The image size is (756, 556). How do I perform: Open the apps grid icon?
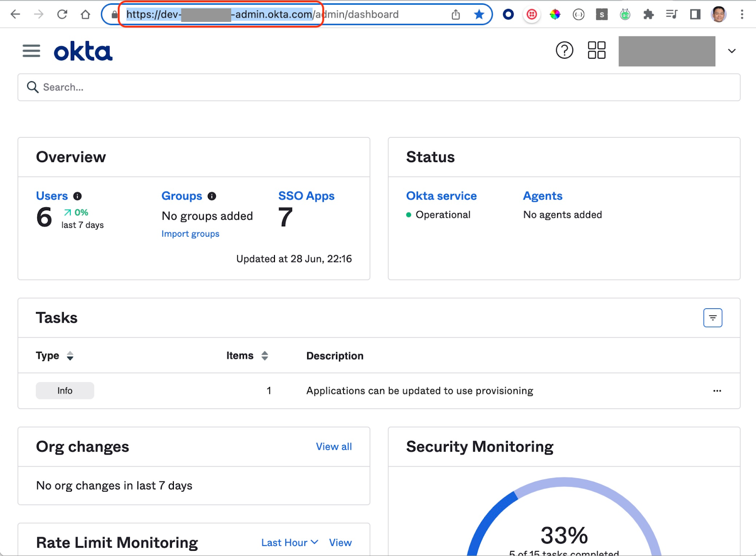tap(596, 50)
